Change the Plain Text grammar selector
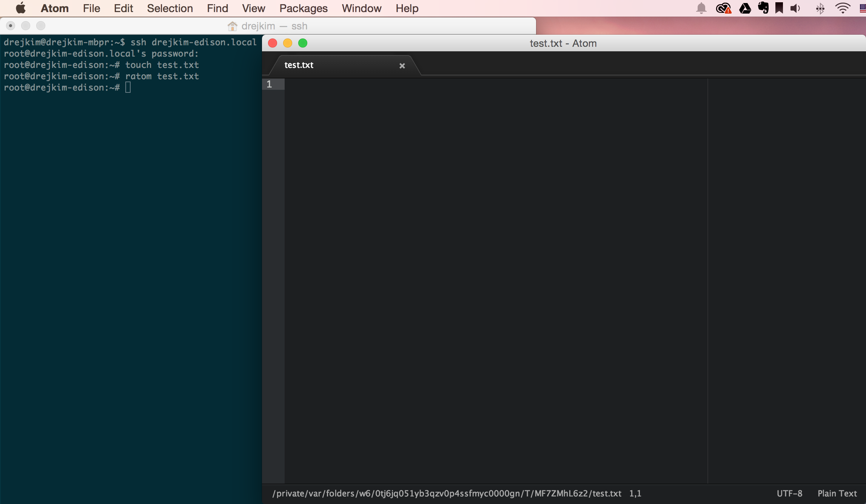This screenshot has height=504, width=866. 837,493
